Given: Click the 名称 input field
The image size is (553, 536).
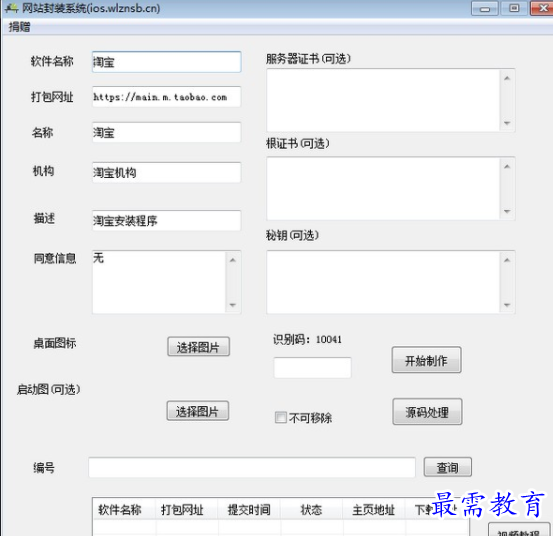Looking at the screenshot, I should tap(166, 132).
